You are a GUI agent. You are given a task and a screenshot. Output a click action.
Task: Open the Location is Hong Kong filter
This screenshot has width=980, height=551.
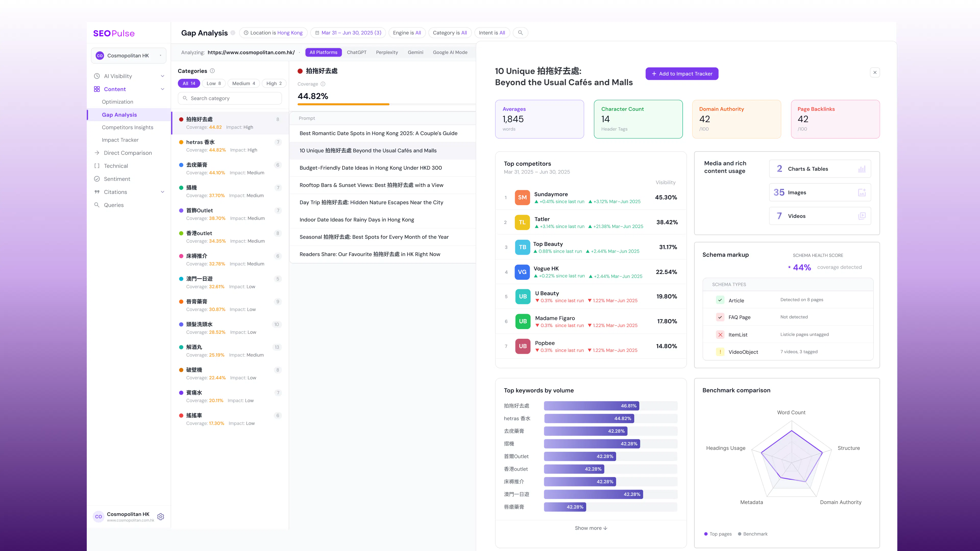pyautogui.click(x=273, y=33)
